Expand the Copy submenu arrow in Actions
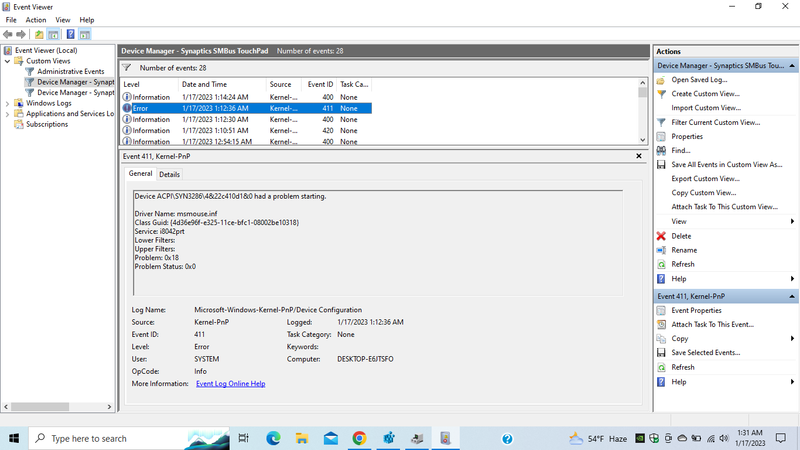The image size is (800, 450). tap(792, 339)
